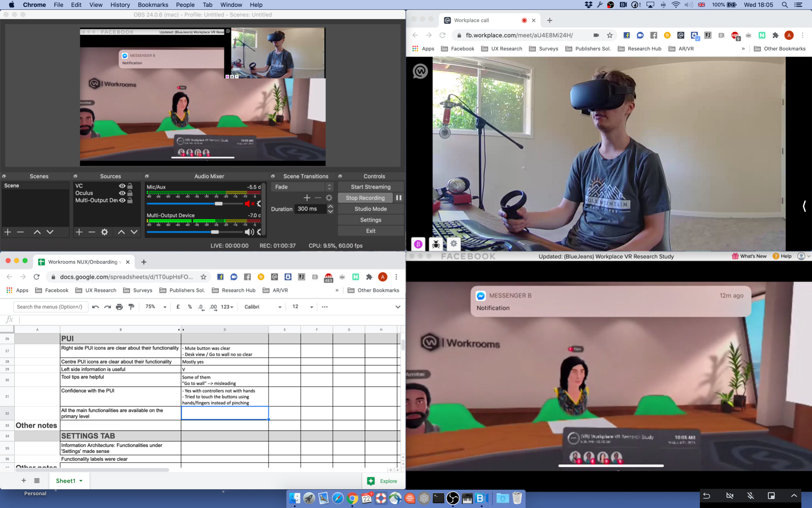Open the Window menu in menu bar
The image size is (812, 508).
231,5
